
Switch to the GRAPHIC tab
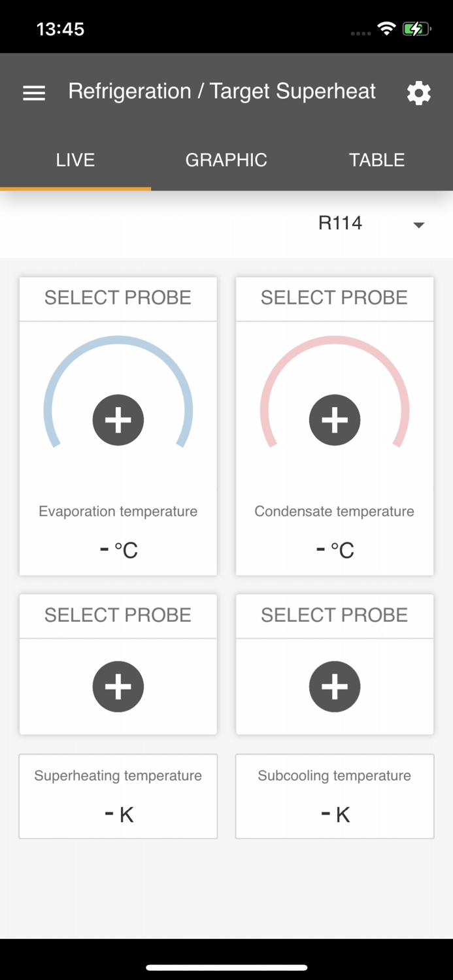click(x=226, y=159)
